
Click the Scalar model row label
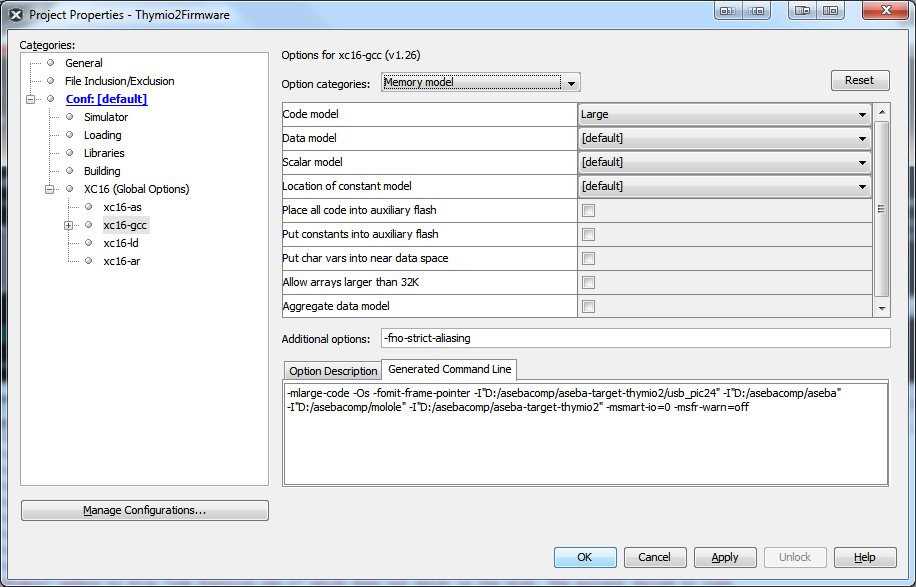[x=312, y=162]
